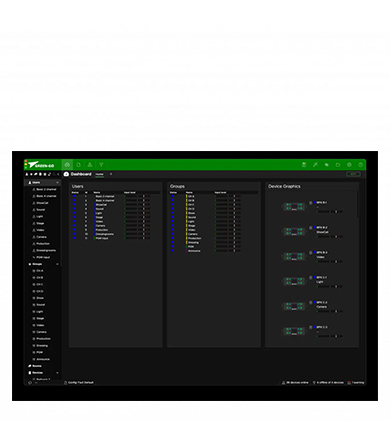Viewport: 390px width, 421px height.
Task: Toggle the checkbox beside BPX C.1 device
Action: [x=311, y=277]
